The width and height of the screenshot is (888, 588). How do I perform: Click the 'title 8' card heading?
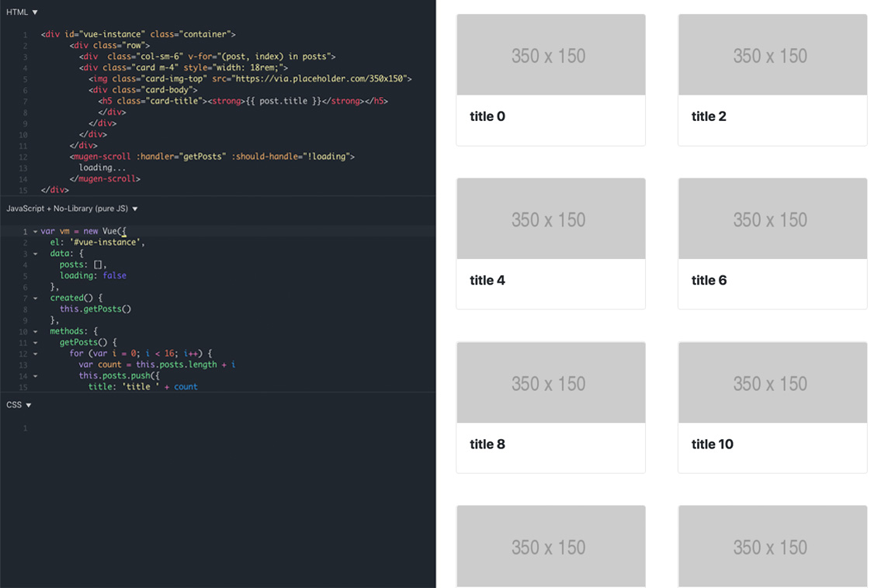487,444
